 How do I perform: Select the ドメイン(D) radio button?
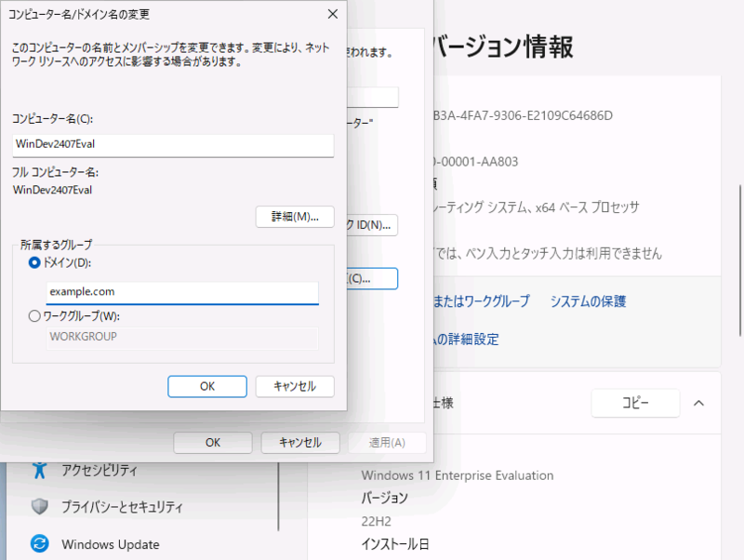click(35, 263)
